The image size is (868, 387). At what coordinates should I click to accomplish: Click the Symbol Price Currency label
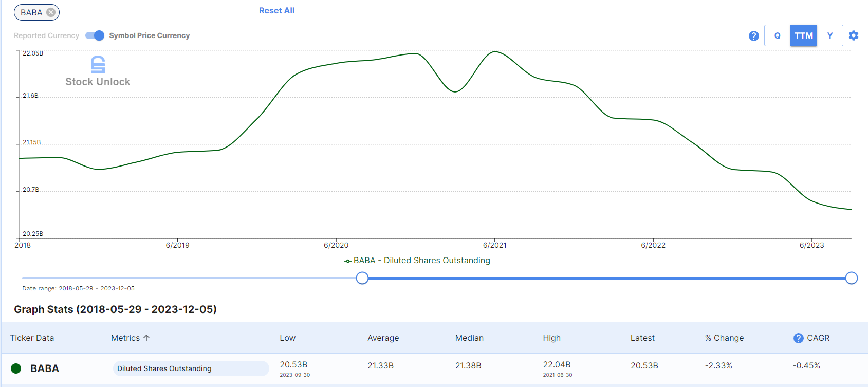(x=150, y=35)
